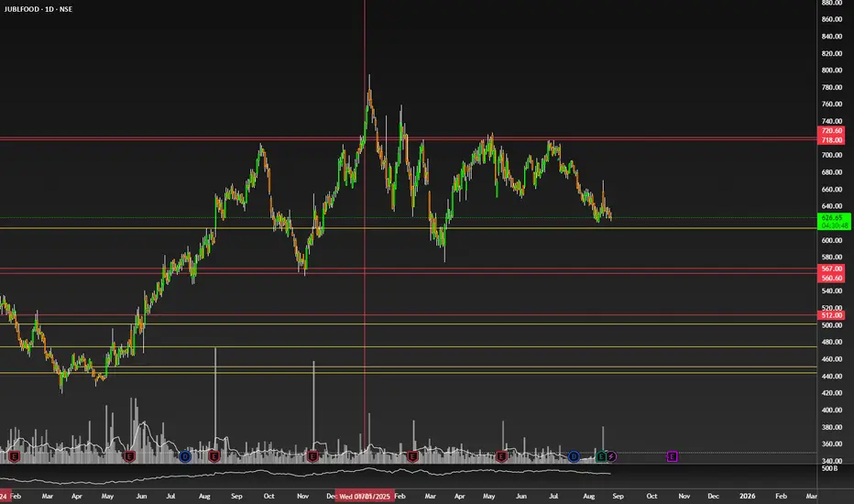Click the JUBLFOOD - 1D - NSE symbol title
Viewport: 854px width, 504px height.
pyautogui.click(x=38, y=9)
